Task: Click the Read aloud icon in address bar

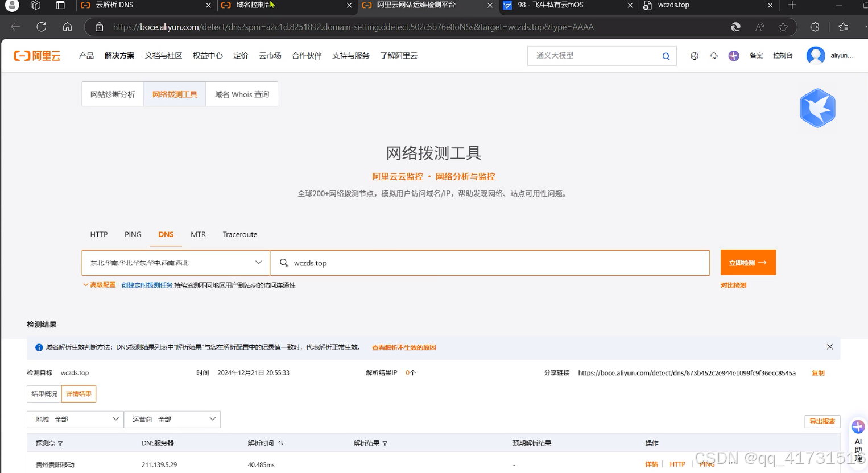Action: pyautogui.click(x=760, y=27)
